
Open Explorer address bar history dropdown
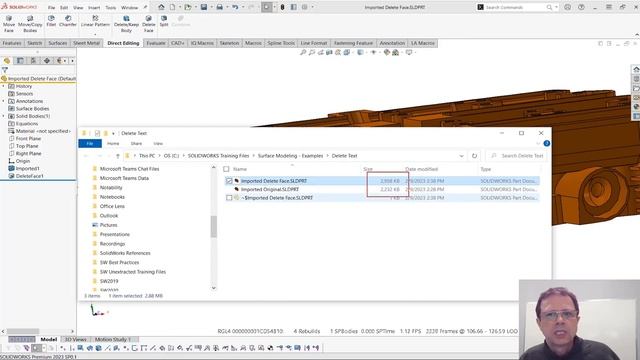461,156
